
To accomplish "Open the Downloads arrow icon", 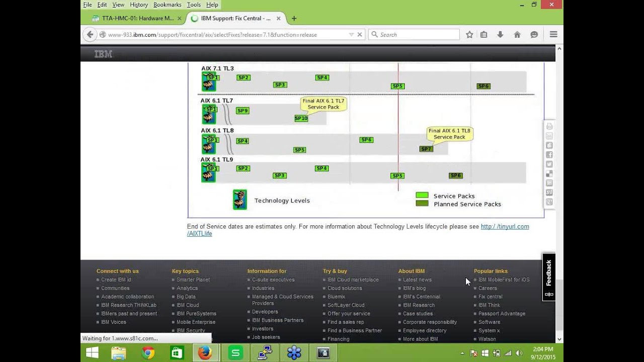I will pos(500,35).
